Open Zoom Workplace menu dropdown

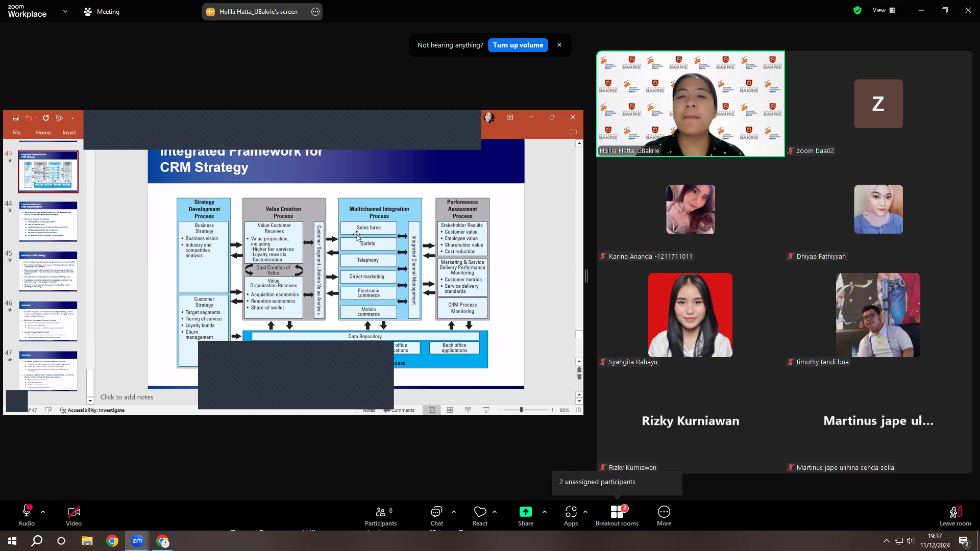(x=65, y=11)
